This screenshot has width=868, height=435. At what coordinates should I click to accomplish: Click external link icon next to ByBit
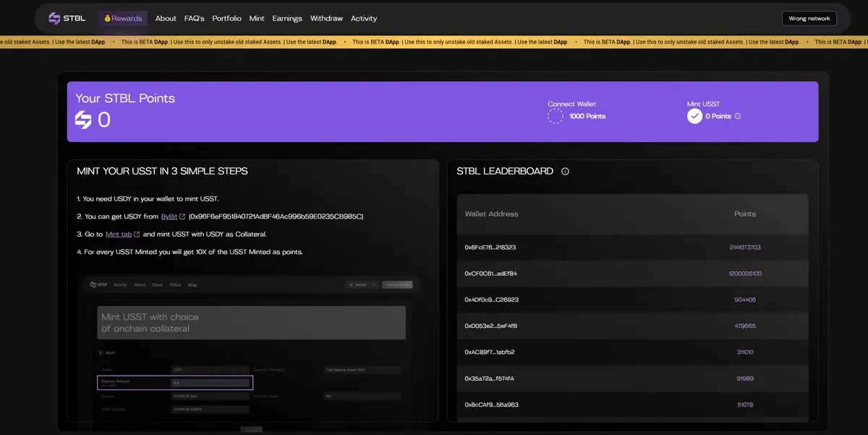(182, 216)
